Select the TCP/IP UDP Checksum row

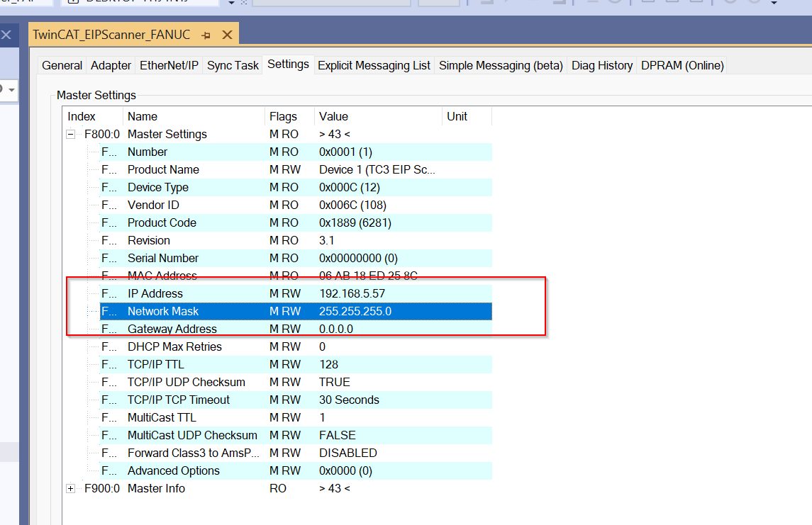[x=296, y=382]
